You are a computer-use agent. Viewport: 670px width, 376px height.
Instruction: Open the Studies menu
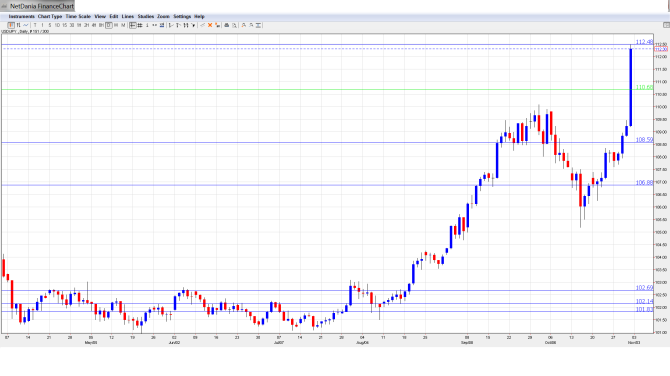point(146,16)
